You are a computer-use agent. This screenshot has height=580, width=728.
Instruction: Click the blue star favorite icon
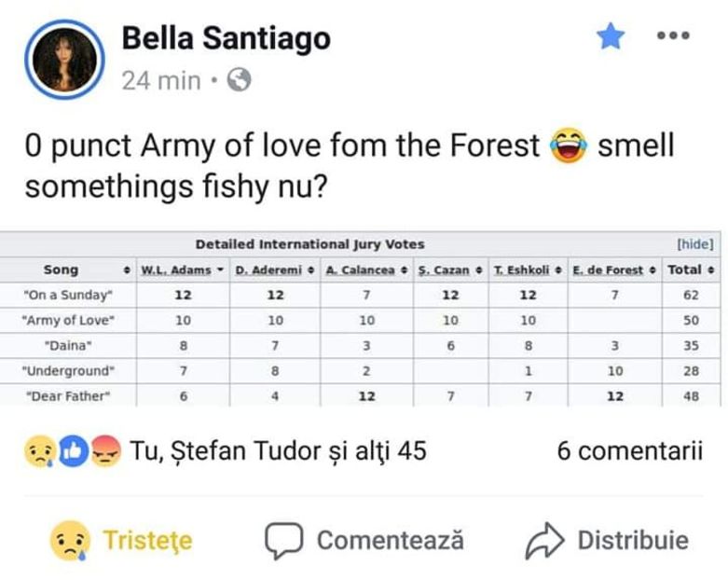pos(611,37)
